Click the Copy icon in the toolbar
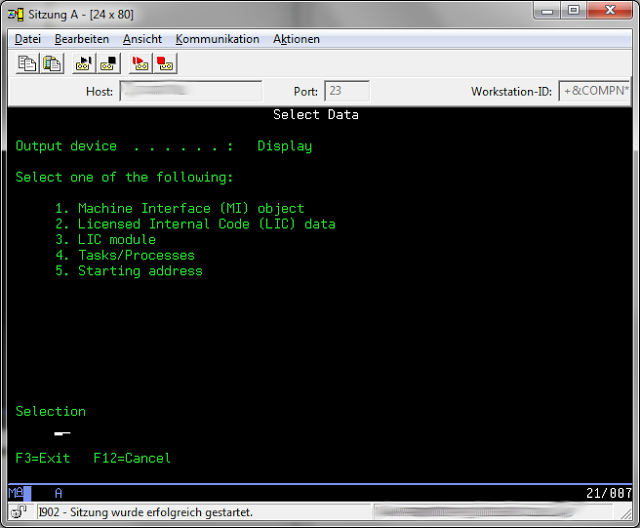 coord(27,64)
